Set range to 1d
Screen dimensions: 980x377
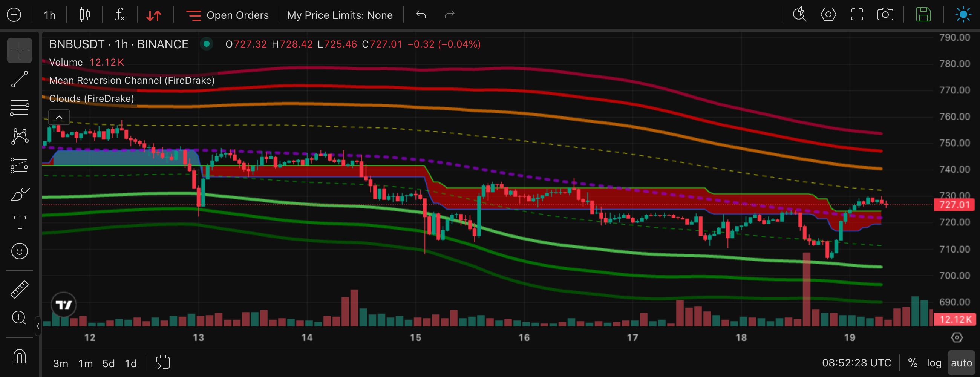point(131,364)
